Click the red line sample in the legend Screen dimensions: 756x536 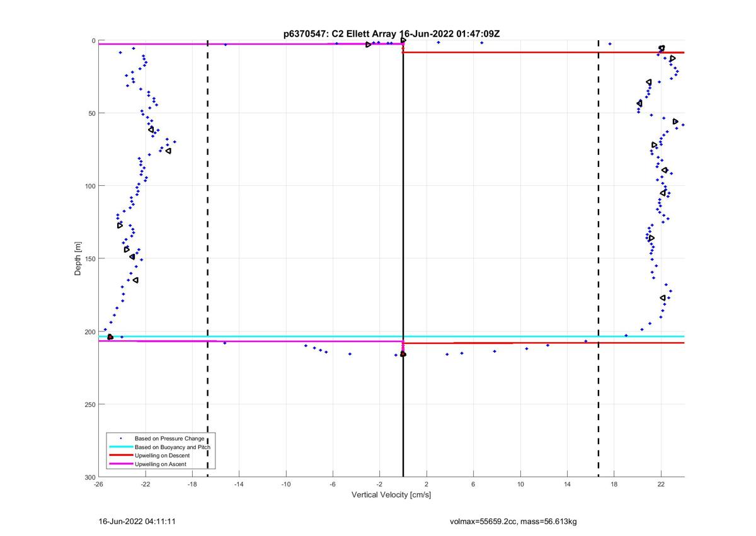120,455
